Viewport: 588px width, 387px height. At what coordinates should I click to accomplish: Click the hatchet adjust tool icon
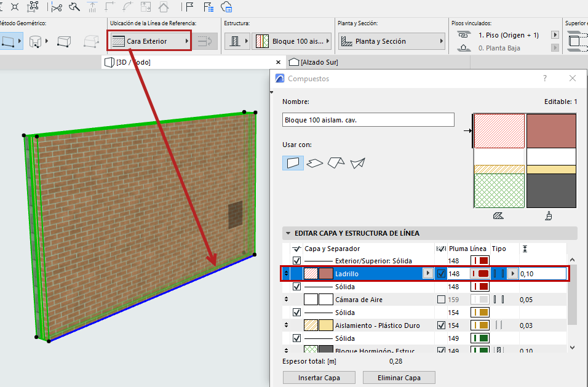tap(74, 7)
